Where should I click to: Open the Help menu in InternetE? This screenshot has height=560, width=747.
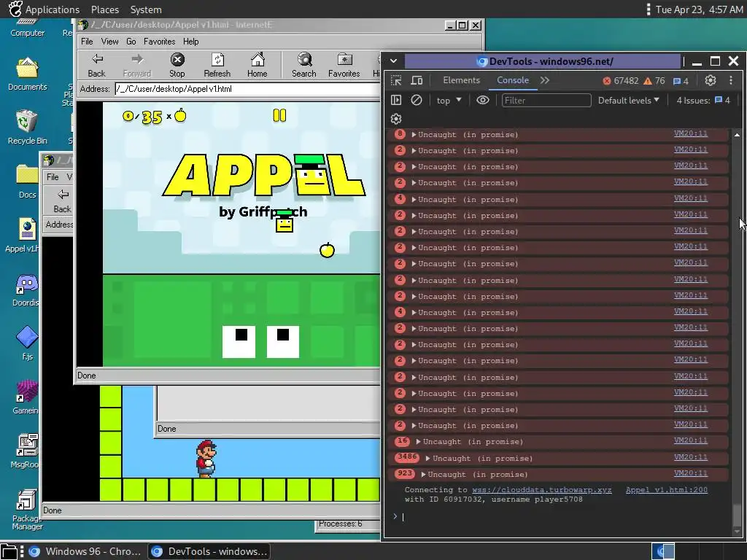click(x=190, y=42)
